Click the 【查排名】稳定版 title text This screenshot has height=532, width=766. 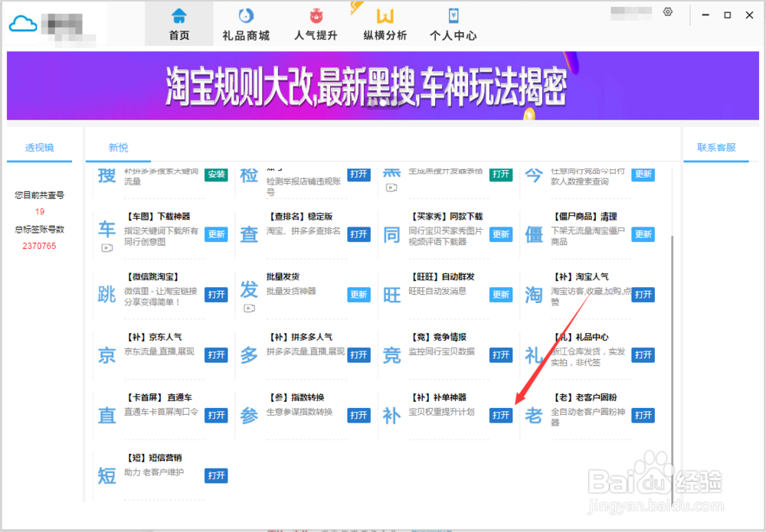(300, 216)
